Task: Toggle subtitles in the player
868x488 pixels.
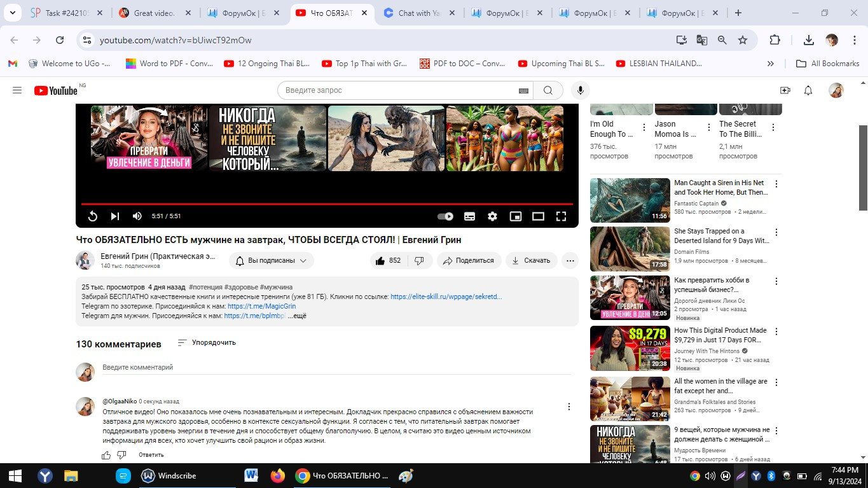Action: (x=469, y=216)
